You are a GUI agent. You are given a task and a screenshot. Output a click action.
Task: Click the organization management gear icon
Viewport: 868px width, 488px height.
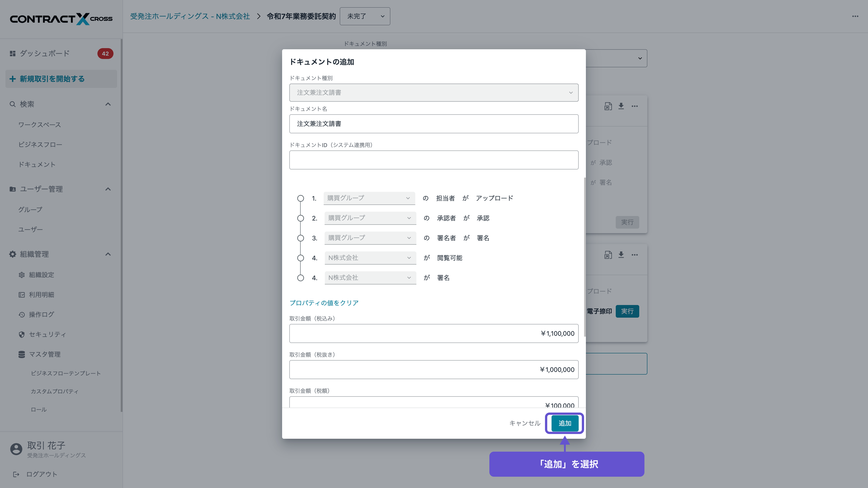pyautogui.click(x=12, y=254)
